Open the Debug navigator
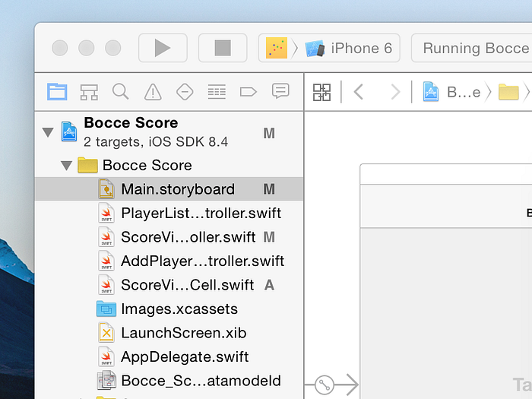532x399 pixels. pyautogui.click(x=217, y=92)
